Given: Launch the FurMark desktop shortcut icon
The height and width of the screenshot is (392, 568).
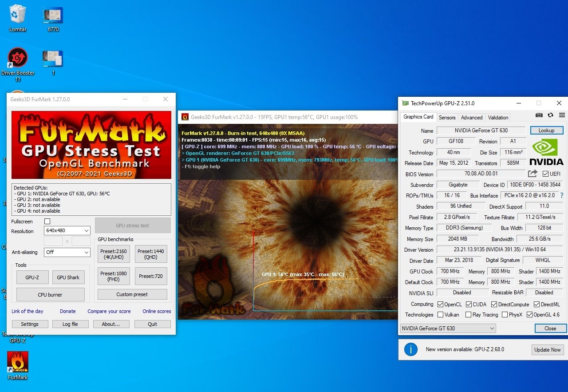Looking at the screenshot, I should 18,365.
